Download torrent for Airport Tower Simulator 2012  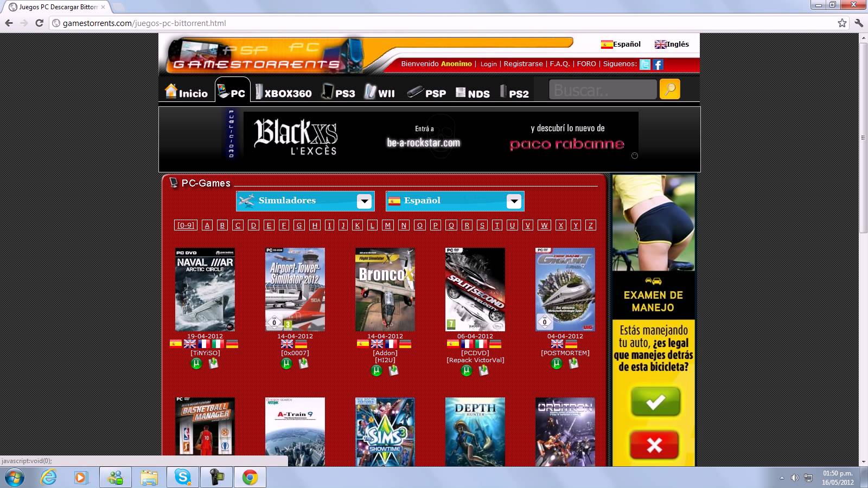286,363
